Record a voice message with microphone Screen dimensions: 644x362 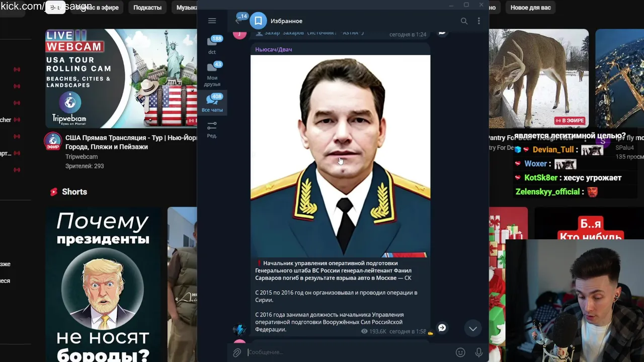[x=478, y=352]
